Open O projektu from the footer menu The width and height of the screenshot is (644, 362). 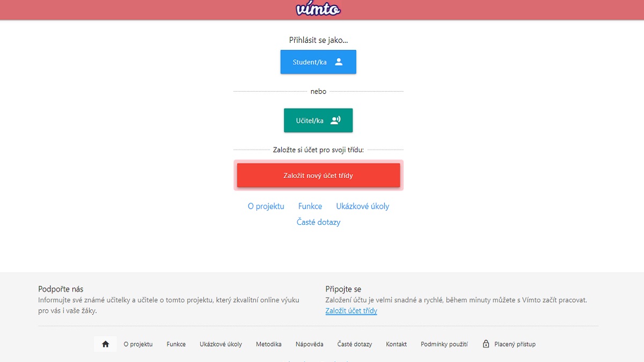pyautogui.click(x=138, y=344)
